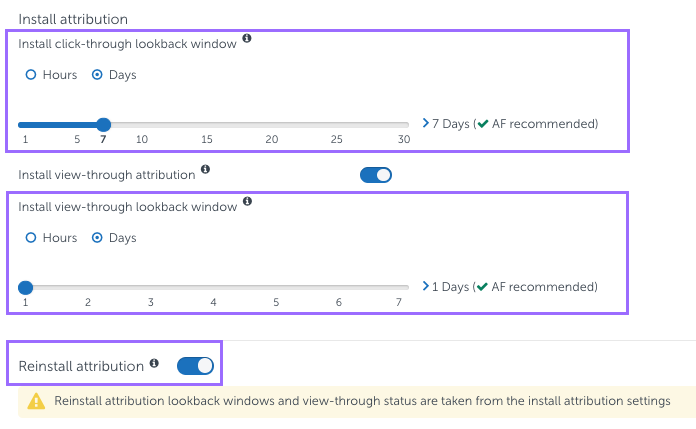Set click-through slider to 30 days
Screen dimensions: 696x429
pyautogui.click(x=404, y=125)
